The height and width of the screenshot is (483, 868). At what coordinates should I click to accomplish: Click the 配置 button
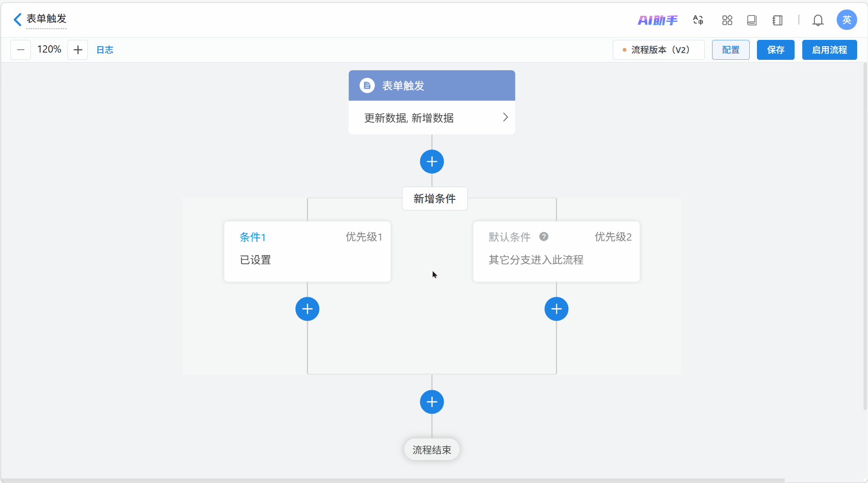pyautogui.click(x=730, y=50)
